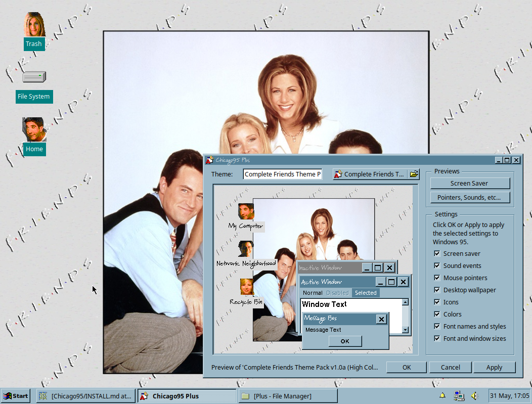Switch to the Normal tab in preview
532x404 pixels.
click(x=313, y=292)
